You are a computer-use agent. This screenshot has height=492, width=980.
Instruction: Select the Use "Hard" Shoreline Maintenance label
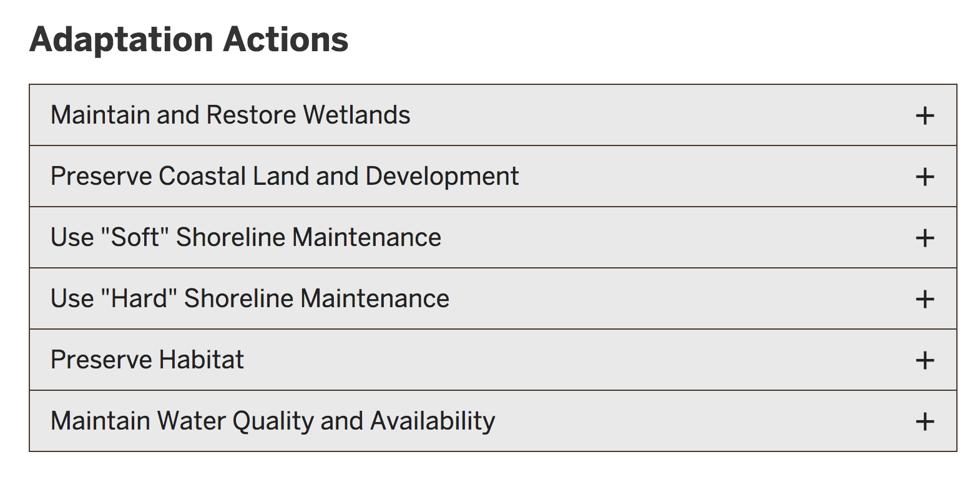[x=250, y=298]
